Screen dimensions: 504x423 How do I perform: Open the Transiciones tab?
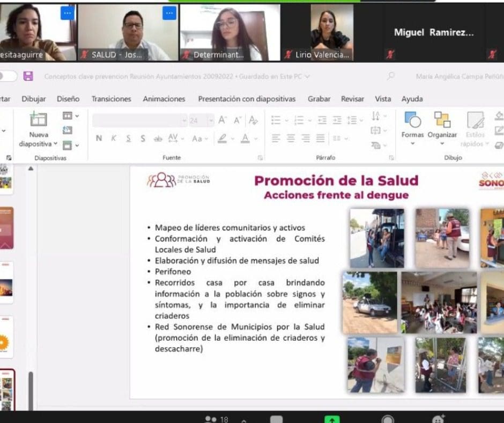[x=111, y=99]
